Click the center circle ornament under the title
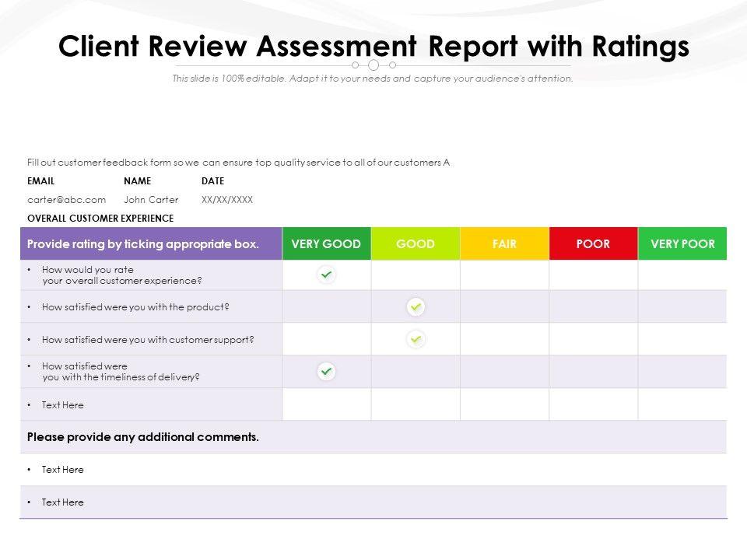This screenshot has height=560, width=747. point(373,65)
